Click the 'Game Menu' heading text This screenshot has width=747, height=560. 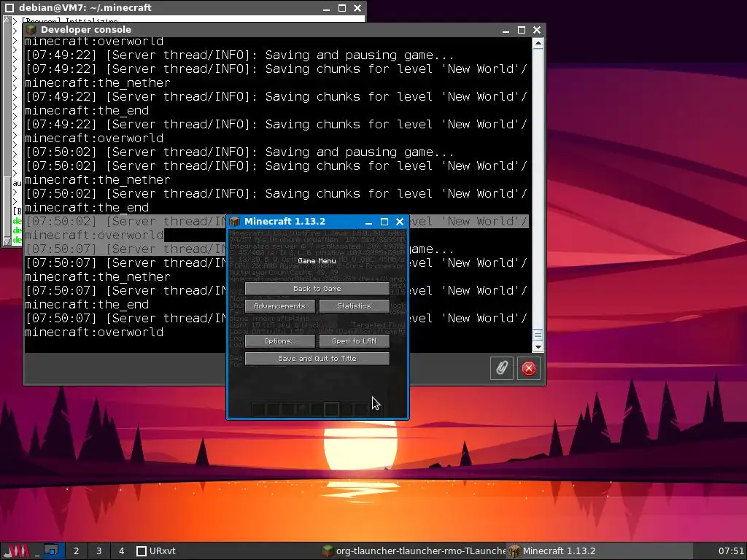tap(317, 261)
